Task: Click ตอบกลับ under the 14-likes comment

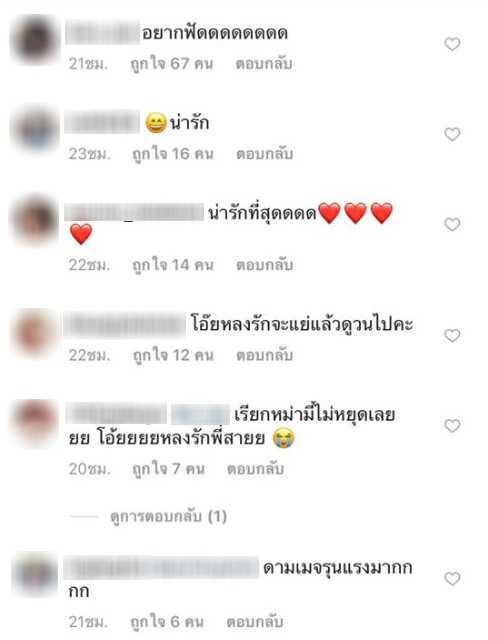Action: pos(264,265)
